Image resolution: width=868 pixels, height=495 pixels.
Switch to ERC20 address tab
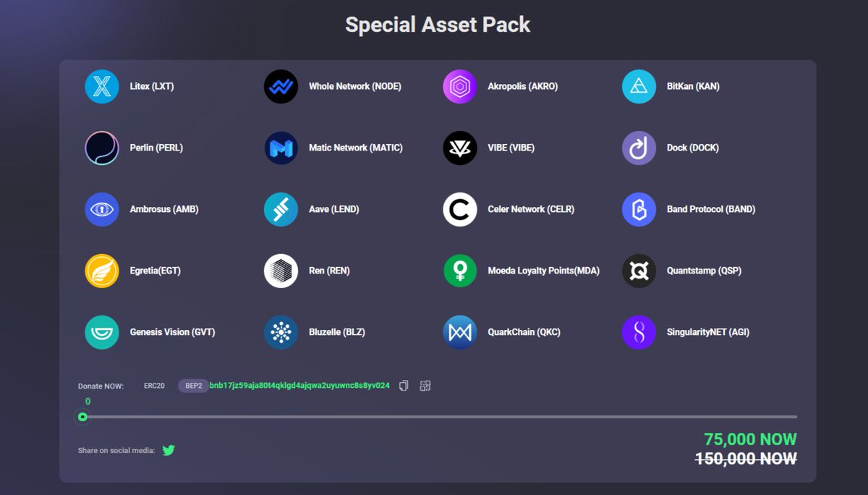154,386
